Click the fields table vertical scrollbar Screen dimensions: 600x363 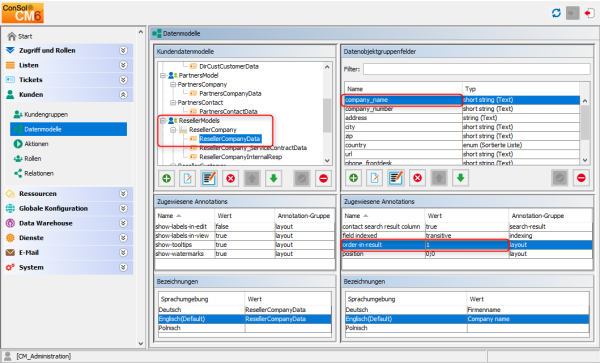[x=585, y=123]
